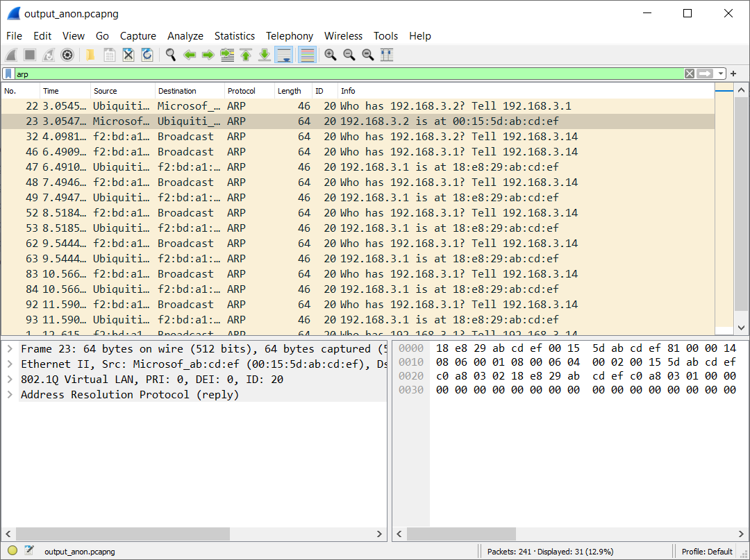Click packets count in status bar
The height and width of the screenshot is (560, 750).
pyautogui.click(x=550, y=552)
